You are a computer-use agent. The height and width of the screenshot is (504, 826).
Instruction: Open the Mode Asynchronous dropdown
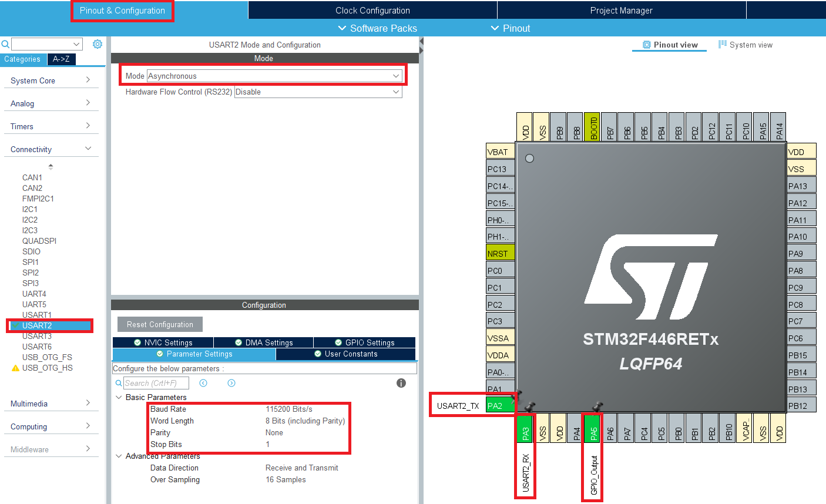274,76
